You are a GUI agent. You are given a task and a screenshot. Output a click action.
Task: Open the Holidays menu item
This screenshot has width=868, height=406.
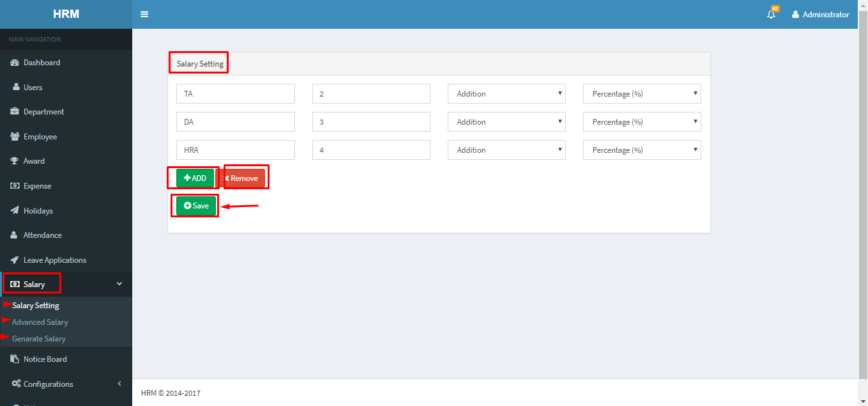66,210
